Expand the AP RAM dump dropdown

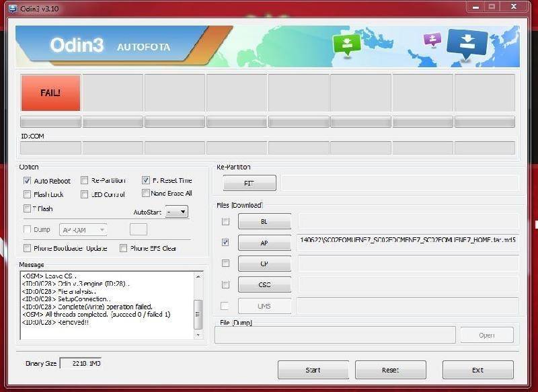tap(83, 230)
